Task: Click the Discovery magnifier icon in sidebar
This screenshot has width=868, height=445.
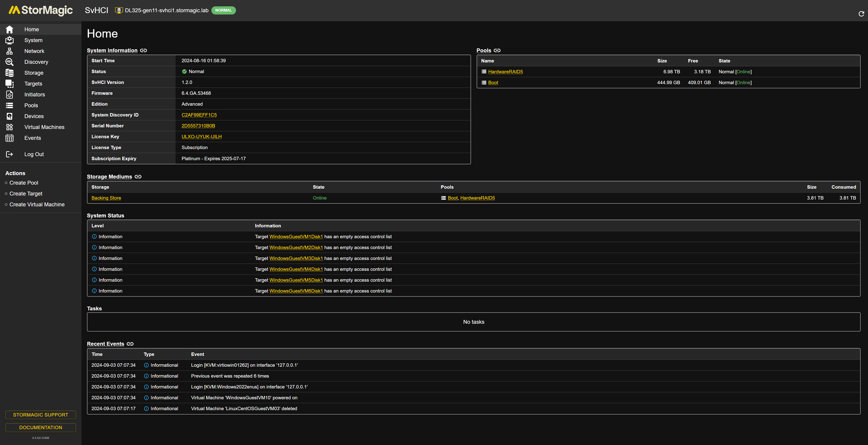Action: pos(10,62)
